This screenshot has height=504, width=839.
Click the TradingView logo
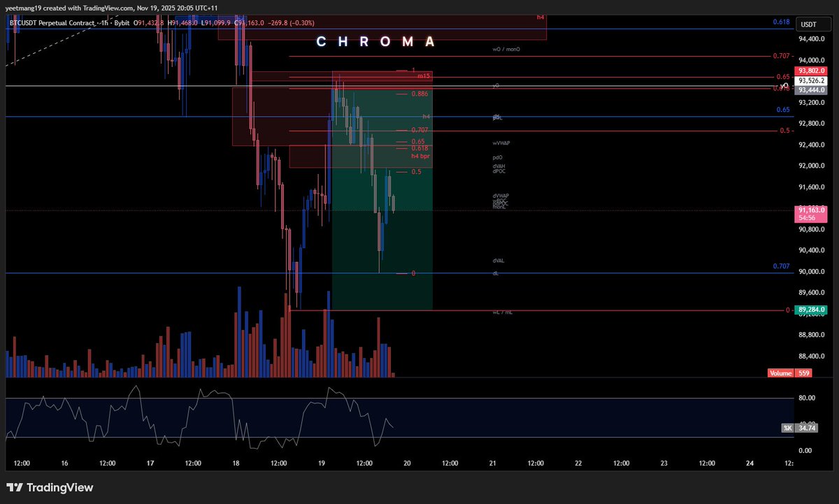50,487
